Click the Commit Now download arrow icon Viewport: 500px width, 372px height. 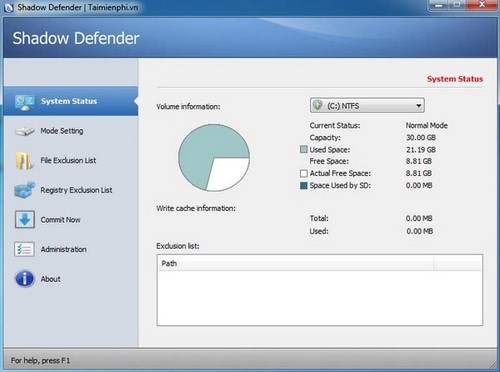coord(25,219)
